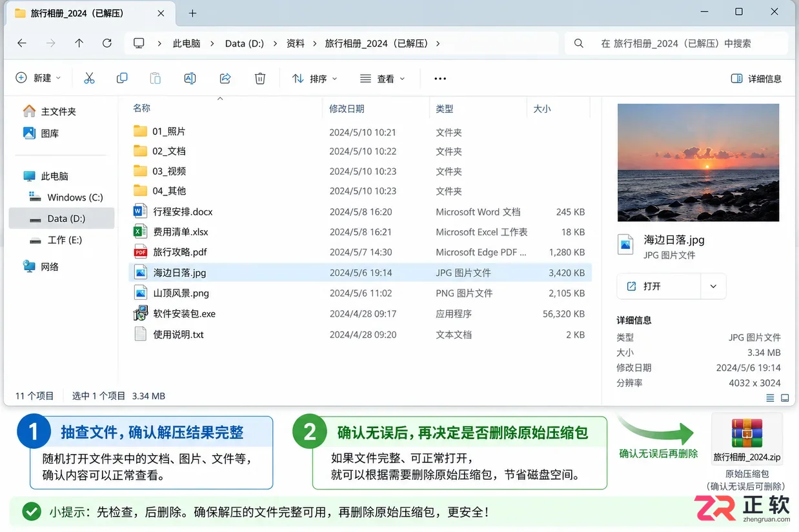Expand chevron after Data (D:) in address bar
The image size is (799, 532).
point(274,43)
